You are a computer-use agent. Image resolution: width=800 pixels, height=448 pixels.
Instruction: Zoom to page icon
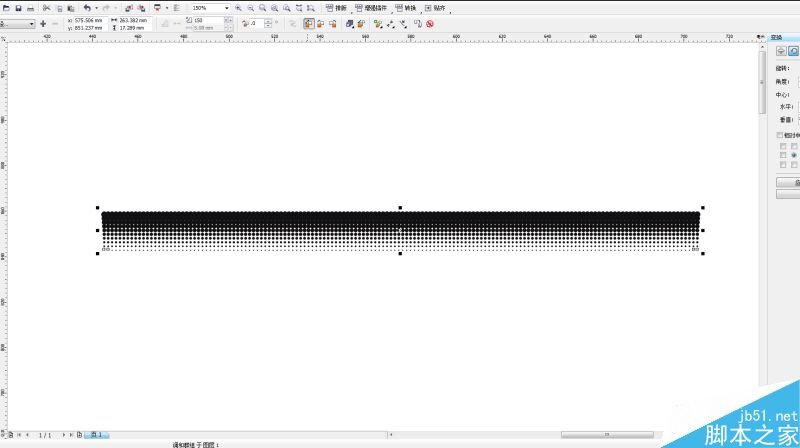(x=287, y=8)
